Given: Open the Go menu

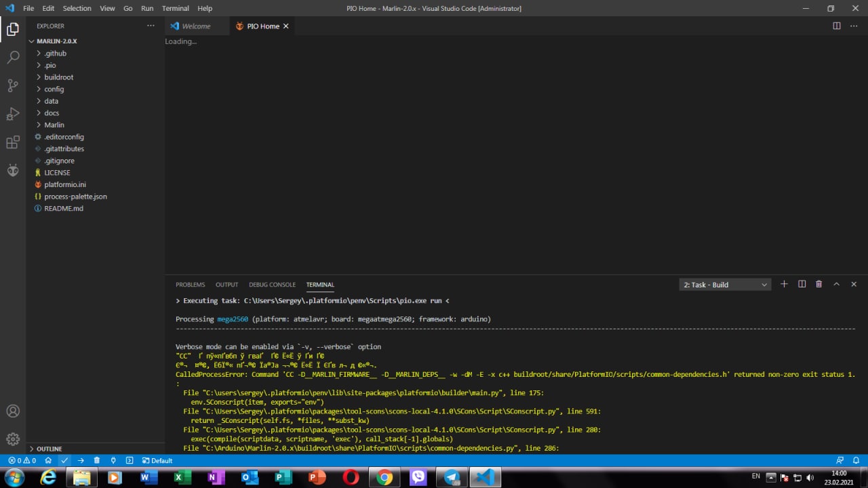Looking at the screenshot, I should click(128, 8).
